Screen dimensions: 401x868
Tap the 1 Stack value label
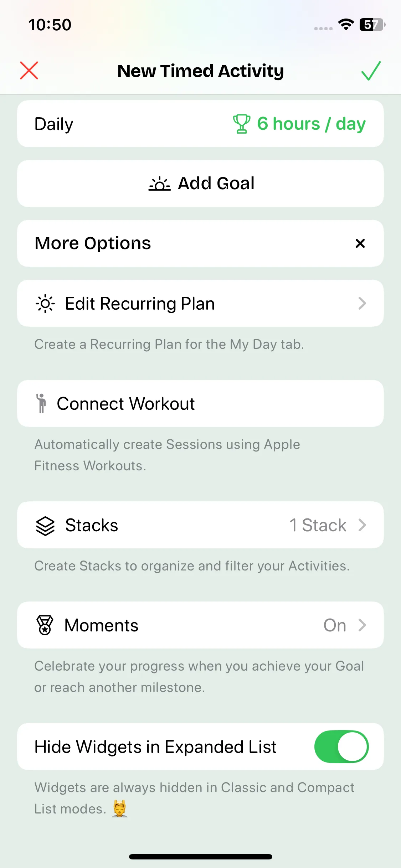318,525
